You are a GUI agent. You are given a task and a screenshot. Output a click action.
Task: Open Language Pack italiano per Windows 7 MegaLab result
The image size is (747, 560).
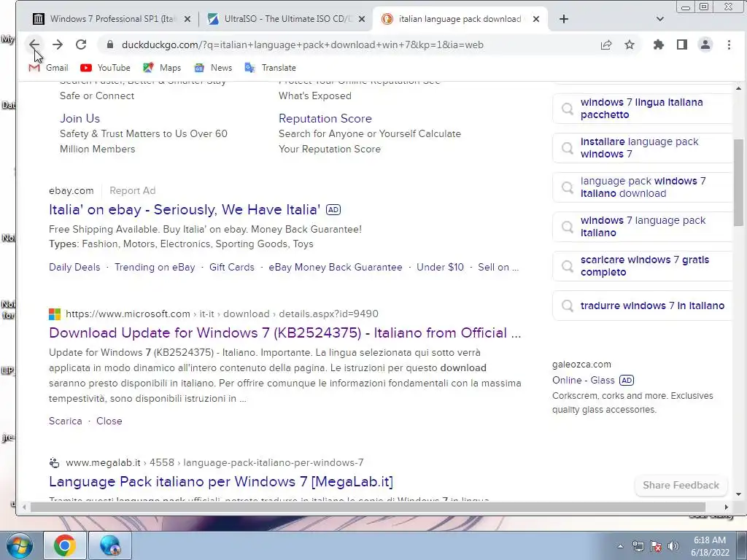pyautogui.click(x=221, y=481)
